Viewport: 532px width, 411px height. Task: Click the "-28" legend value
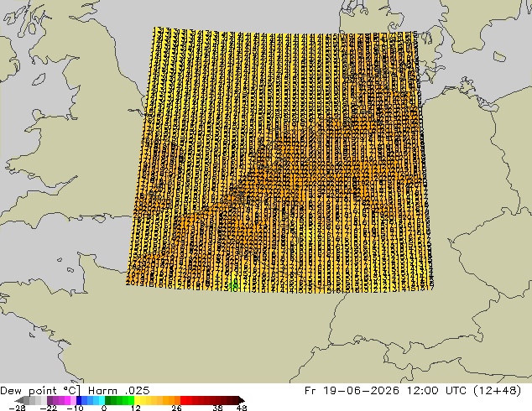click(x=17, y=408)
